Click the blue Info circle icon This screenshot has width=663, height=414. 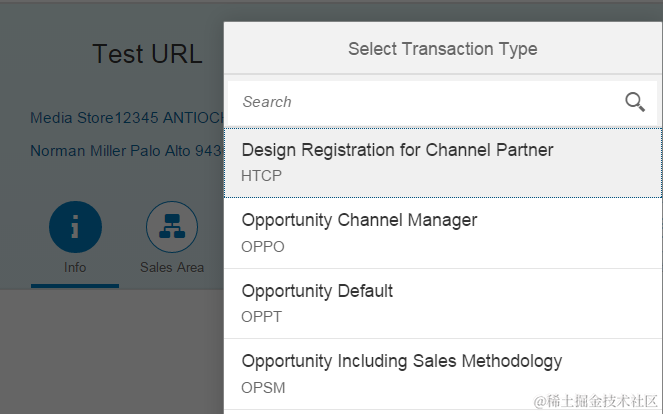coord(75,227)
